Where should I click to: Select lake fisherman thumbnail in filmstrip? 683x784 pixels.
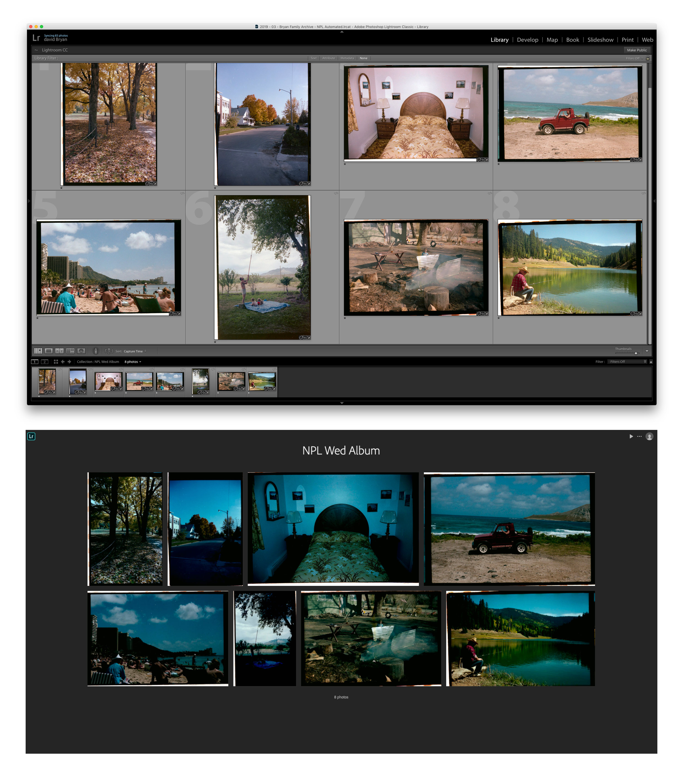(262, 381)
